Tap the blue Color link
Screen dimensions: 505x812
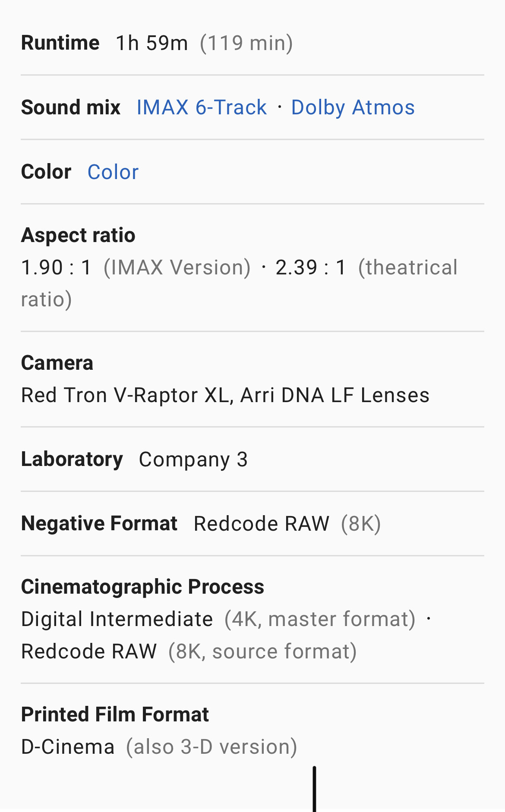click(113, 172)
